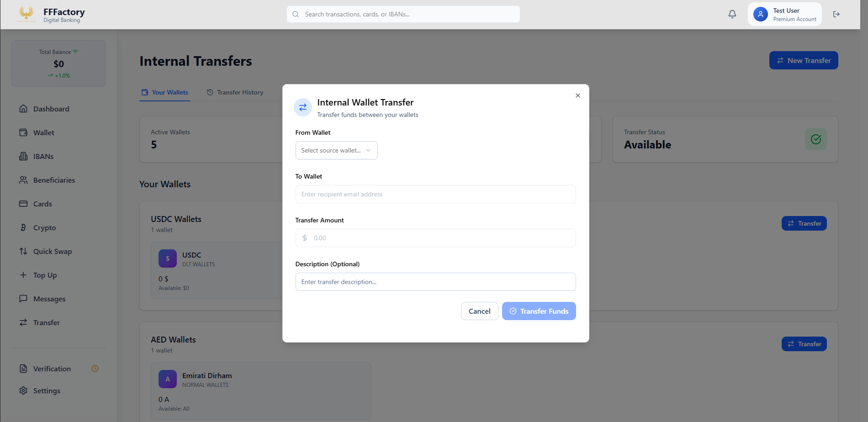Click the user avatar icon
The width and height of the screenshot is (868, 422).
[x=760, y=14]
